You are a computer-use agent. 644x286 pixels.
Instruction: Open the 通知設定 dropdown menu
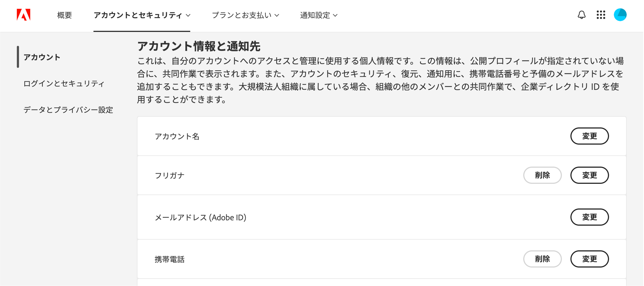(x=318, y=15)
